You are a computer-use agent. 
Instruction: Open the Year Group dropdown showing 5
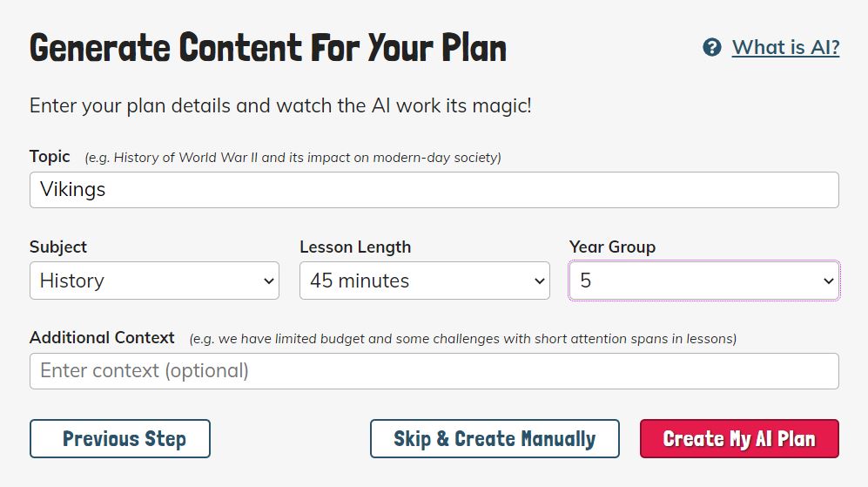704,281
